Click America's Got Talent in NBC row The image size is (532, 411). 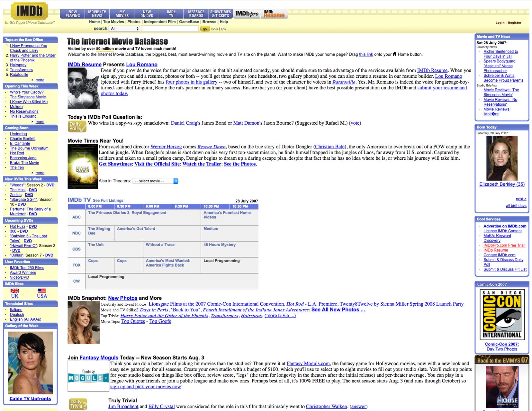[136, 229]
